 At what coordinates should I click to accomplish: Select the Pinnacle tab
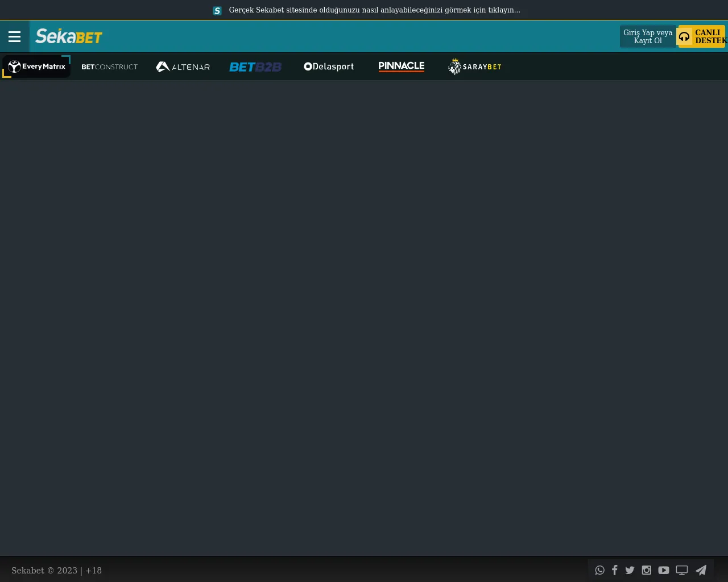(402, 66)
